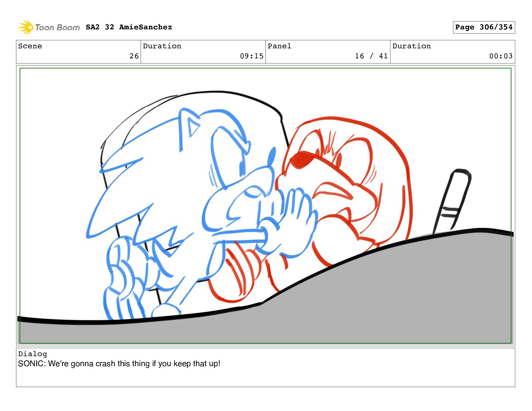This screenshot has width=532, height=411.
Task: Select the panel count '16 / 41'
Action: 371,56
